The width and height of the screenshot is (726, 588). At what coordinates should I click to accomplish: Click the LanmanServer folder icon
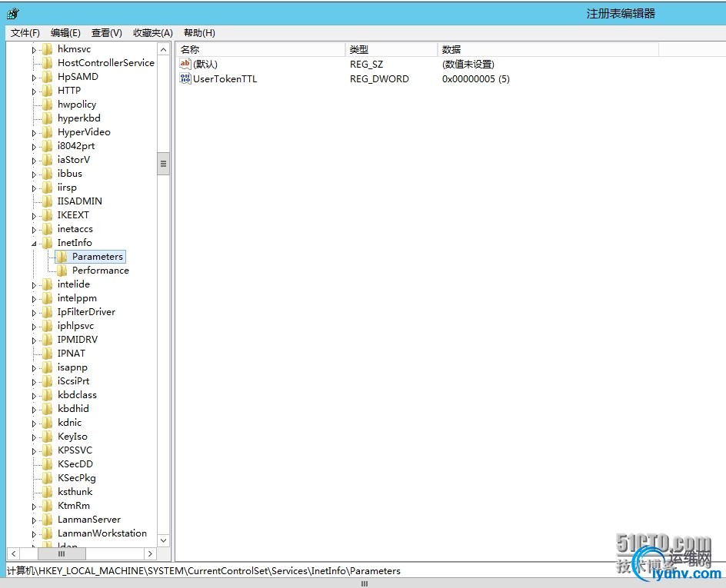click(x=47, y=520)
